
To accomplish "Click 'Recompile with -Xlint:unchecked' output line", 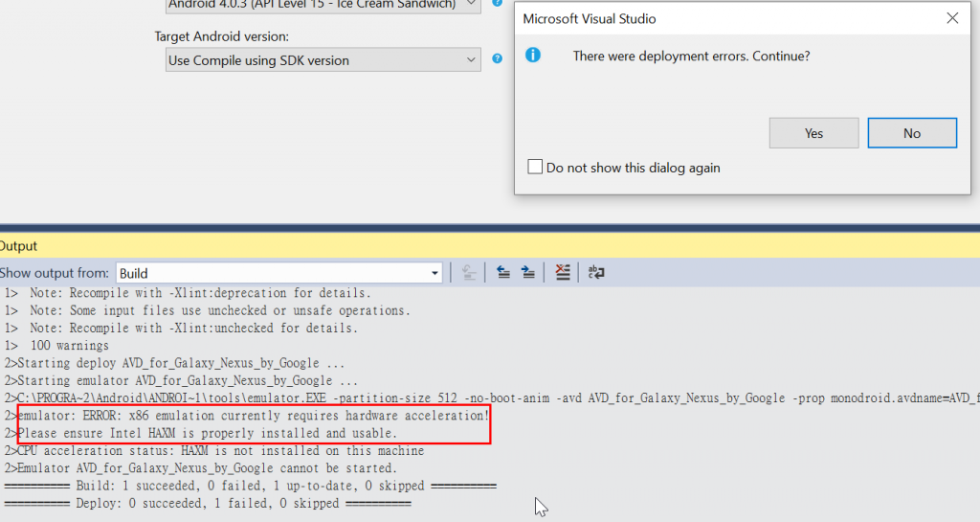I will (x=181, y=328).
